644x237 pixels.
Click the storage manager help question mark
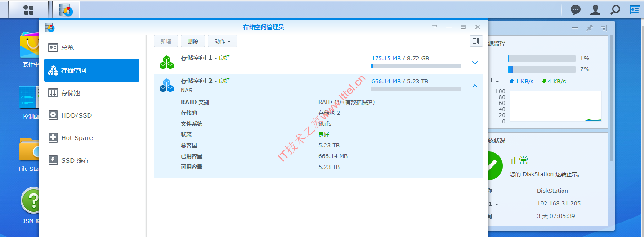(434, 27)
